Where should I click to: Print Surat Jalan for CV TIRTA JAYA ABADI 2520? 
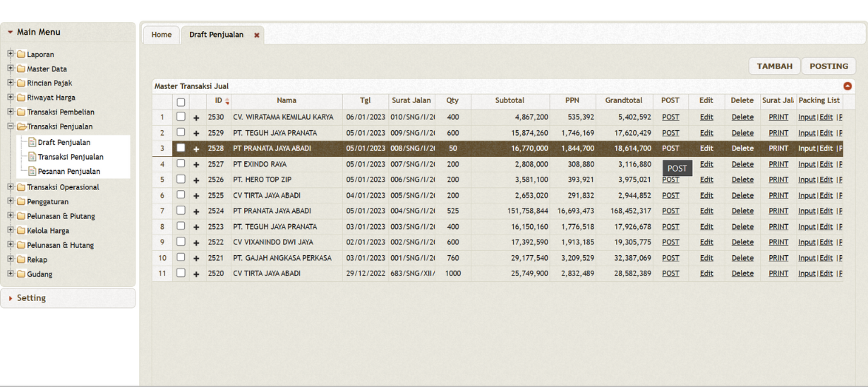[x=778, y=273]
